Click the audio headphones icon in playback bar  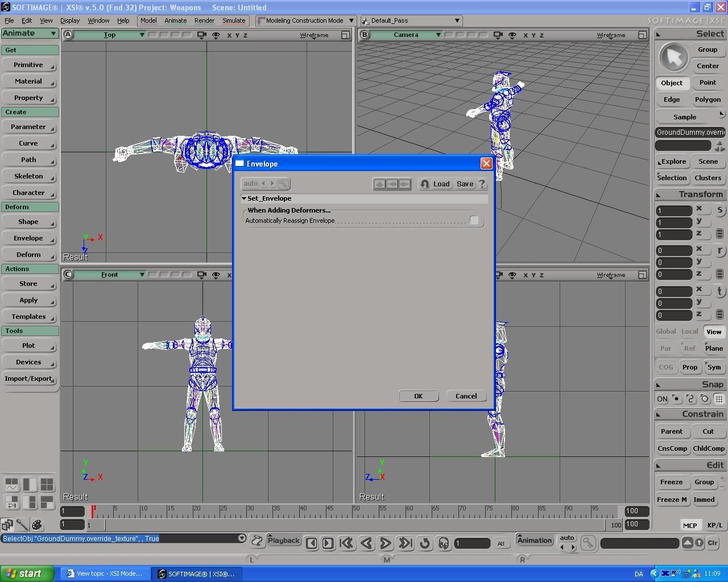(444, 543)
